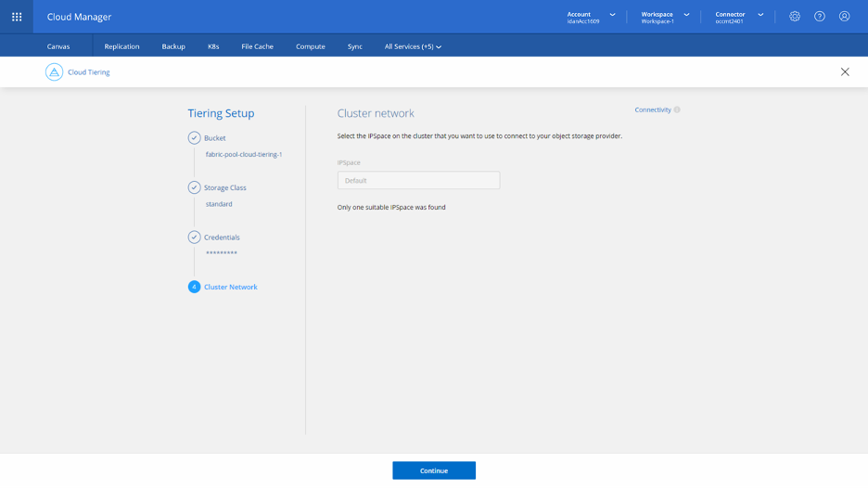Click the Connectivity info icon
Image resolution: width=868 pixels, height=488 pixels.
point(677,110)
